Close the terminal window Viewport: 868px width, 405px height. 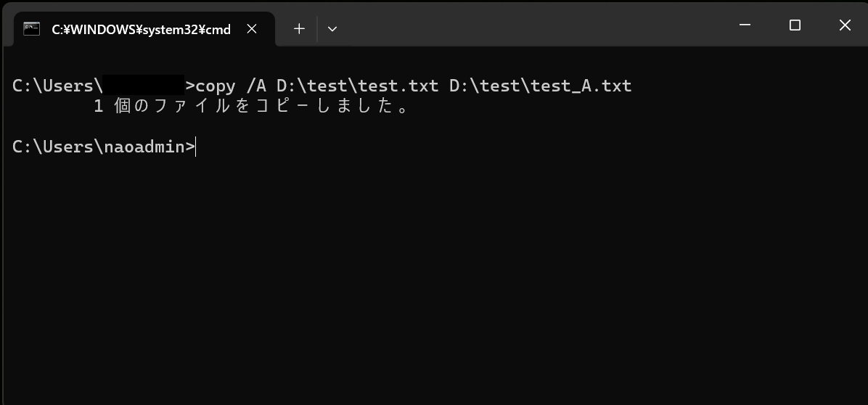[x=845, y=25]
